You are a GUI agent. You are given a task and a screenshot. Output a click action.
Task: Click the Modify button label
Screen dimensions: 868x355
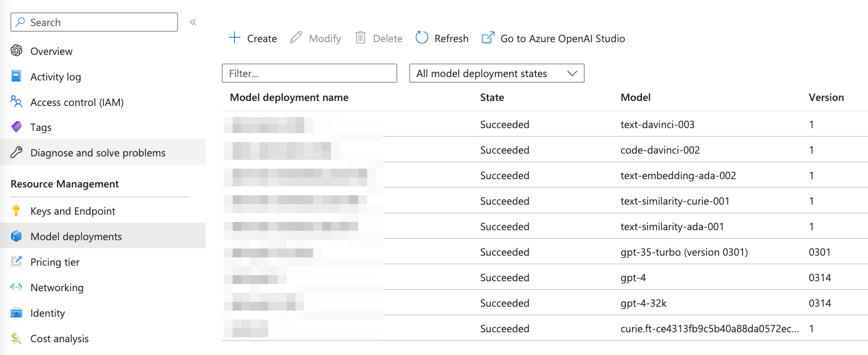(x=325, y=38)
